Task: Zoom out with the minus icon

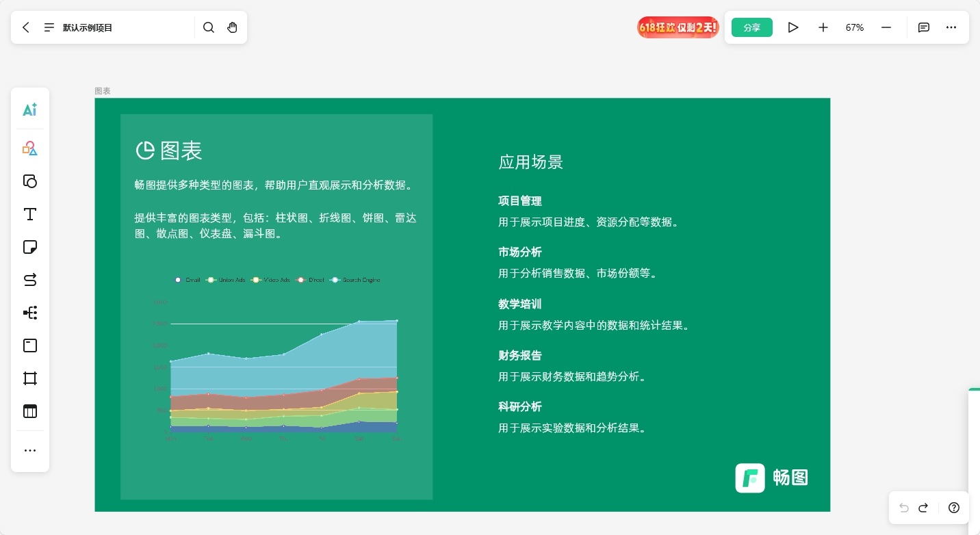Action: point(886,27)
